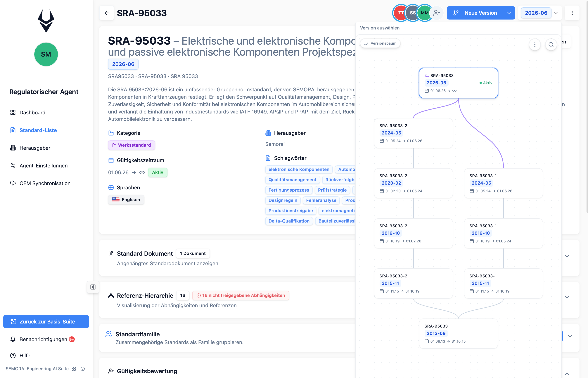Viewport: 588px width, 378px height.
Task: Expand the Standard Dokument section chevron
Action: click(567, 256)
